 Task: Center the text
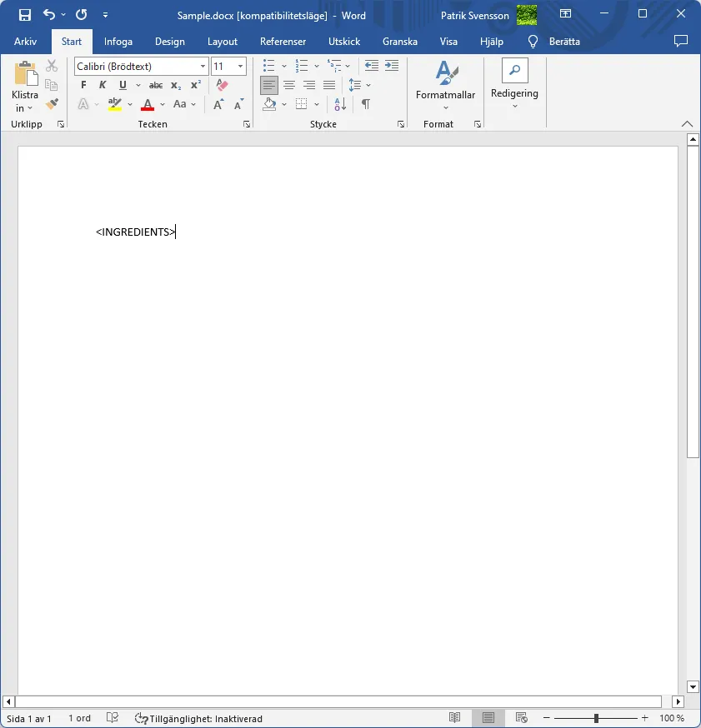289,85
